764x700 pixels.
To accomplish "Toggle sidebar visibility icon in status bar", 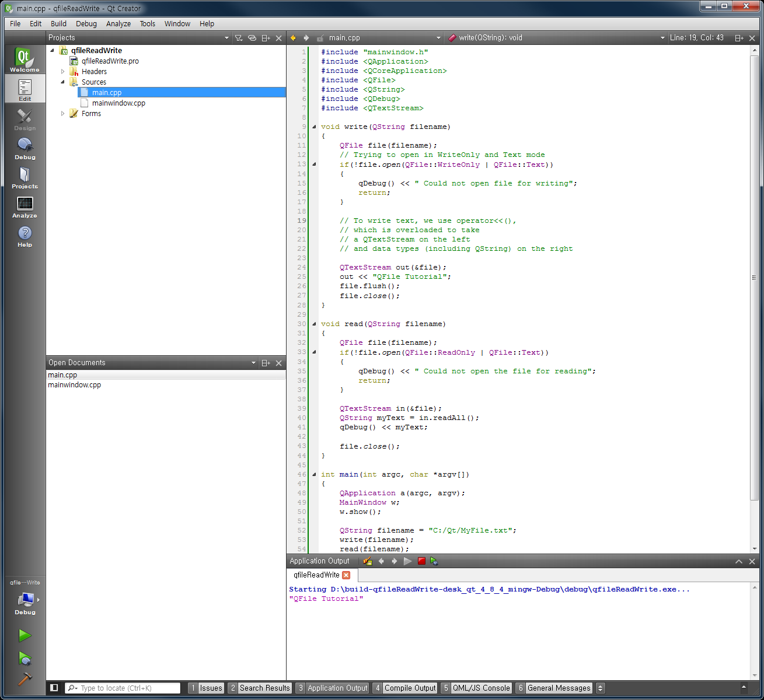I will pyautogui.click(x=54, y=688).
